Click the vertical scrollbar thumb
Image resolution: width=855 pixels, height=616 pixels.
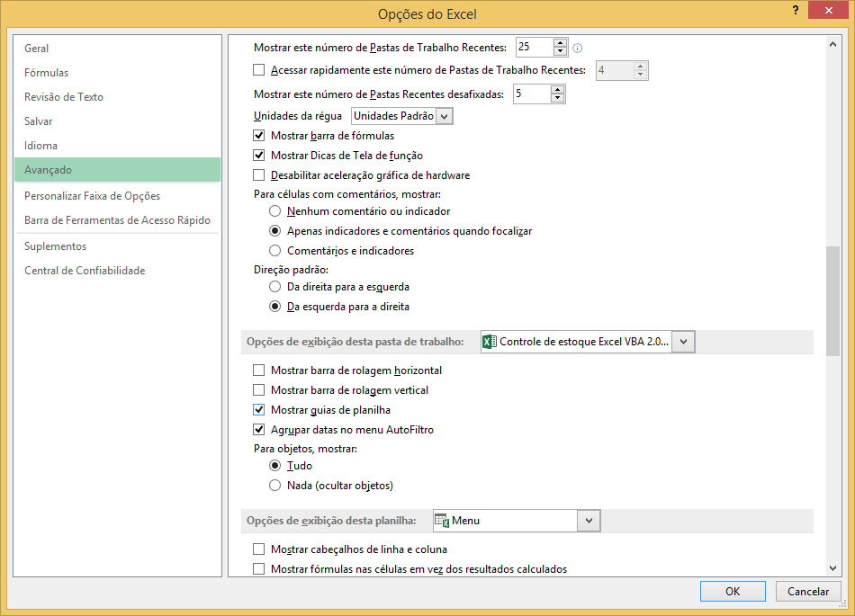832,301
